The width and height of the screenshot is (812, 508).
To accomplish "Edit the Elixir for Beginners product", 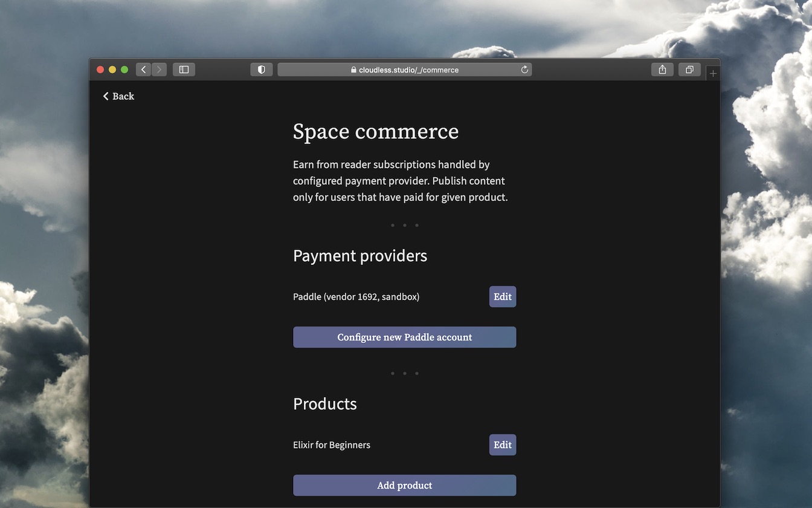I will (x=503, y=444).
